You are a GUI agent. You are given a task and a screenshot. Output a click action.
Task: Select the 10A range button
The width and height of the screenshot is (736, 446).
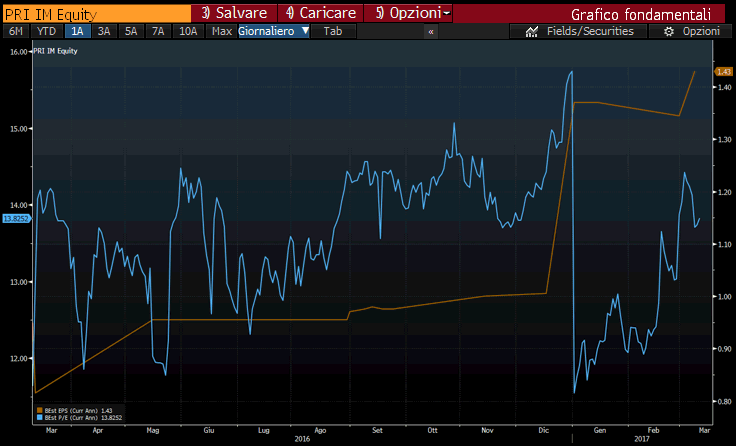coord(188,31)
